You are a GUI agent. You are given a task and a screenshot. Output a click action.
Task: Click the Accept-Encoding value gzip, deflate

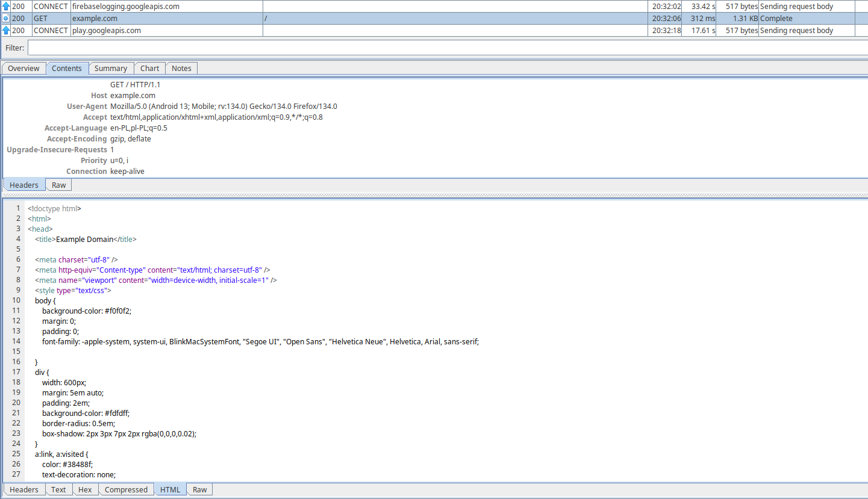[x=131, y=139]
